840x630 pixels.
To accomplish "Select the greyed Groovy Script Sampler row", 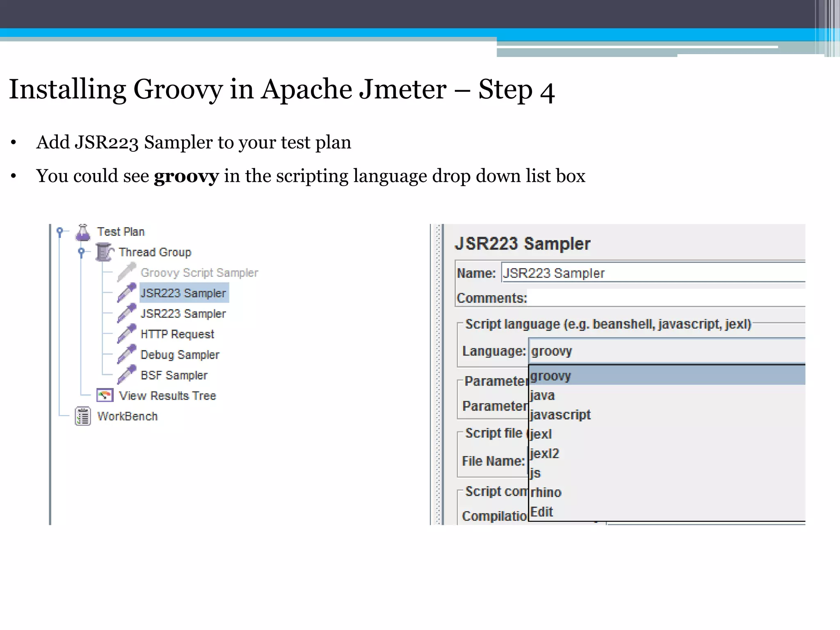I will click(199, 272).
